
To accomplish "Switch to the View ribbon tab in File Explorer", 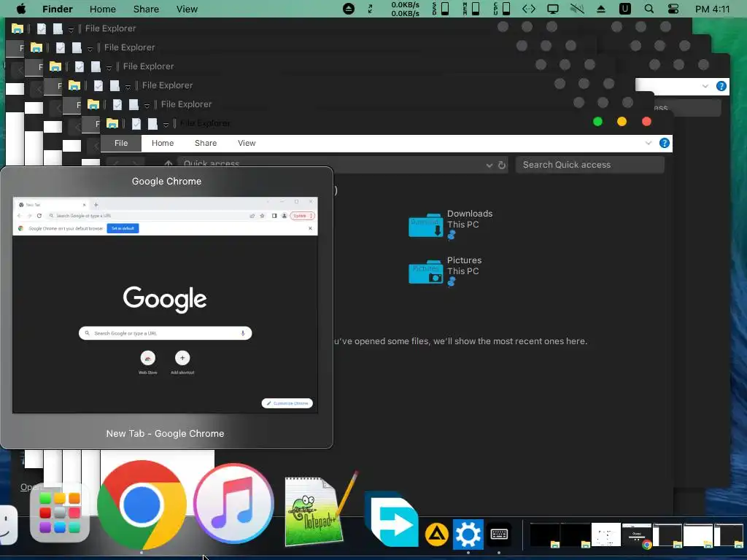I will pyautogui.click(x=247, y=143).
